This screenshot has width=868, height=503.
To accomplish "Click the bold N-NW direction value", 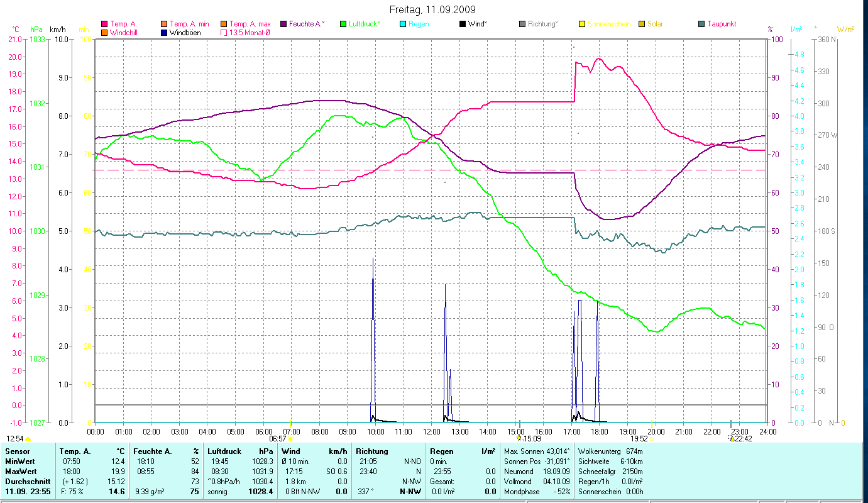I will (411, 492).
